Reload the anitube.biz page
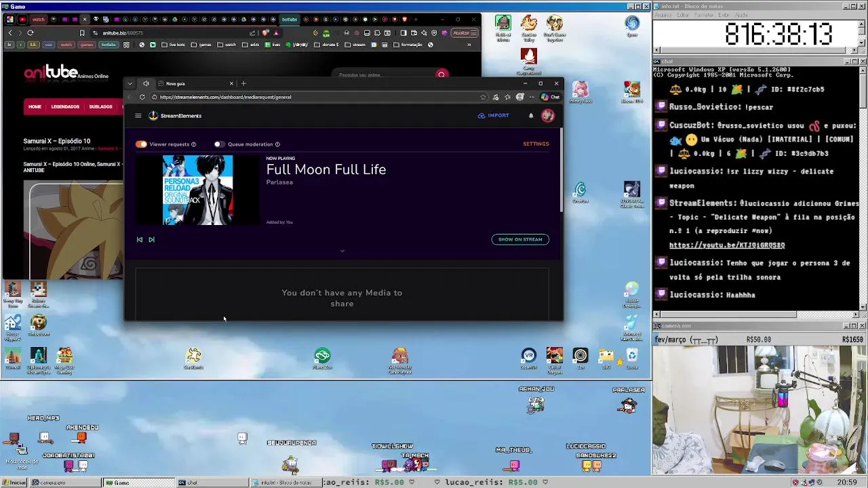 [30, 33]
